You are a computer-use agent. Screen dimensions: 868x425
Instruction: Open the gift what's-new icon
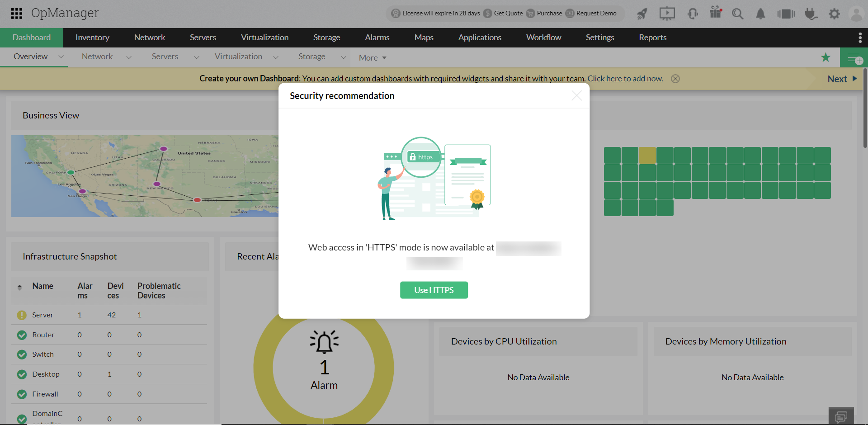click(716, 13)
